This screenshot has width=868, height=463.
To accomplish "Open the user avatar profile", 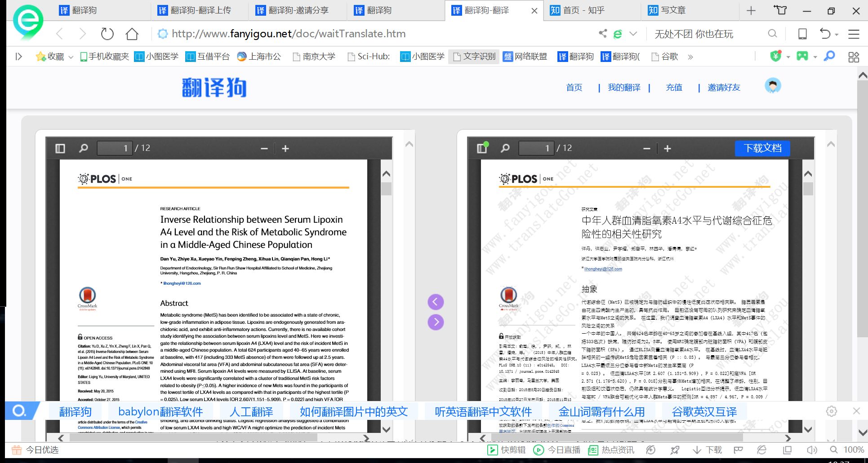I will (773, 86).
